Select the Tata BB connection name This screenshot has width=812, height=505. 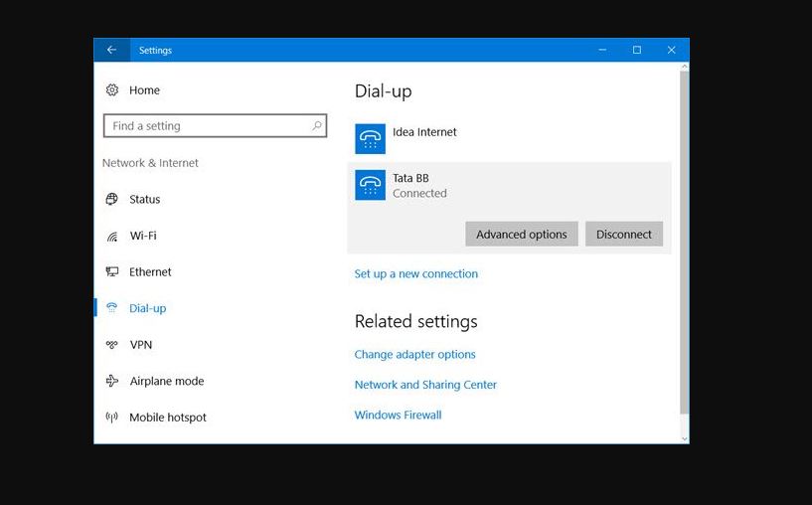410,178
